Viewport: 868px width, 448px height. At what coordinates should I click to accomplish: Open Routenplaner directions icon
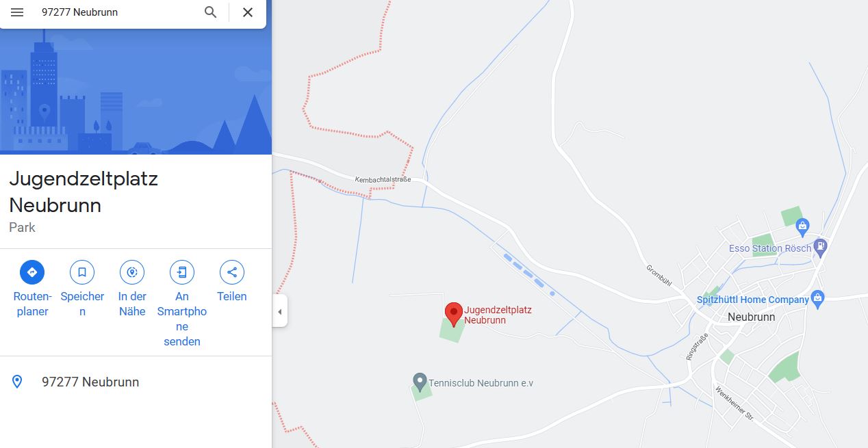pyautogui.click(x=32, y=272)
